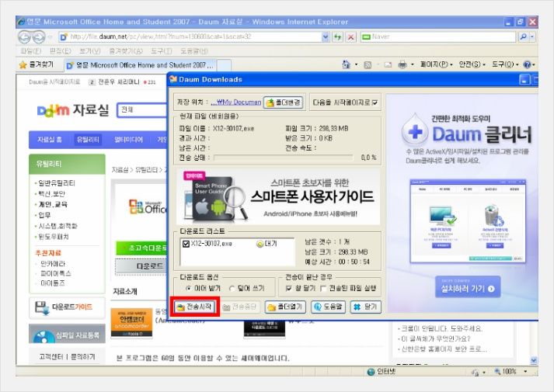The width and height of the screenshot is (554, 392).
Task: Expand the home button dropdown arrow
Action: pyautogui.click(x=356, y=64)
